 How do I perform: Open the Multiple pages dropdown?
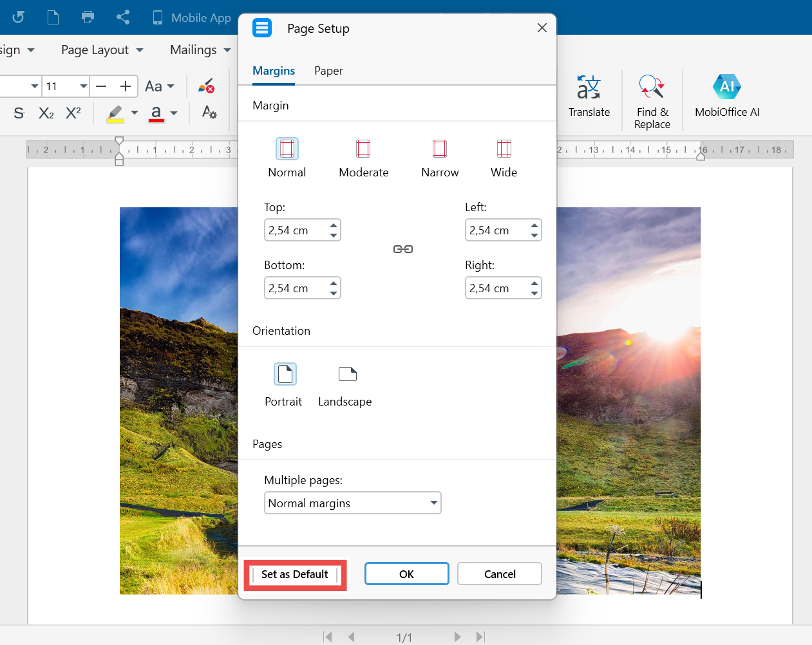point(353,503)
